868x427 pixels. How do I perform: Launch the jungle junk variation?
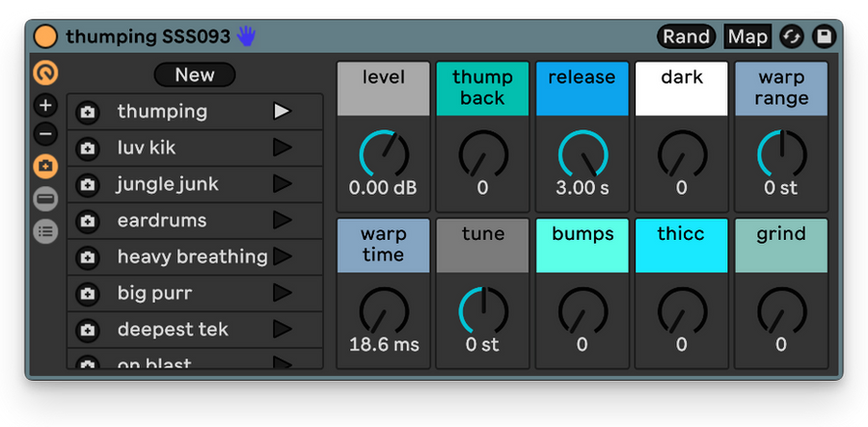[283, 184]
